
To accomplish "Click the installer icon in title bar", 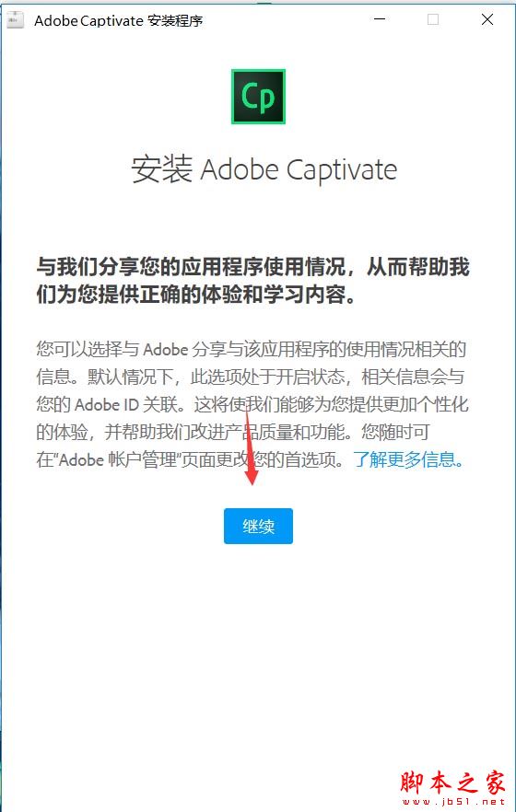I will 15,20.
